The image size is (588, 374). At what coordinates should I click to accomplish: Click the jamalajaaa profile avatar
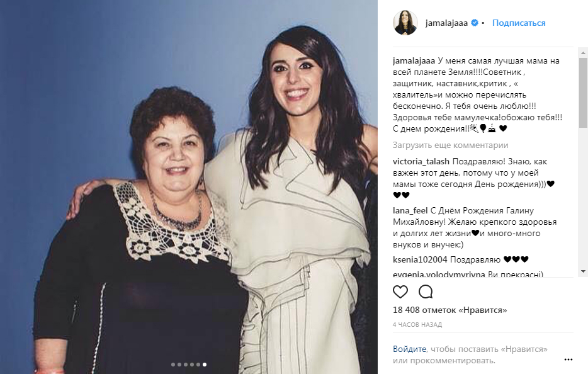pos(405,23)
